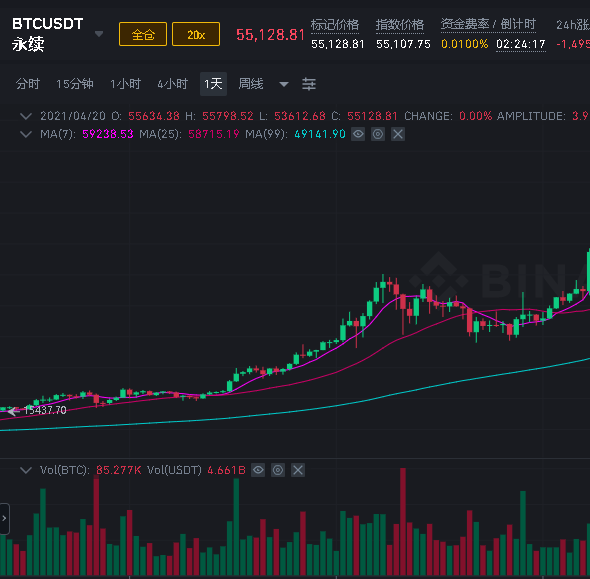Open chart indicator settings icon
Screen dimensions: 590x579
pos(309,84)
